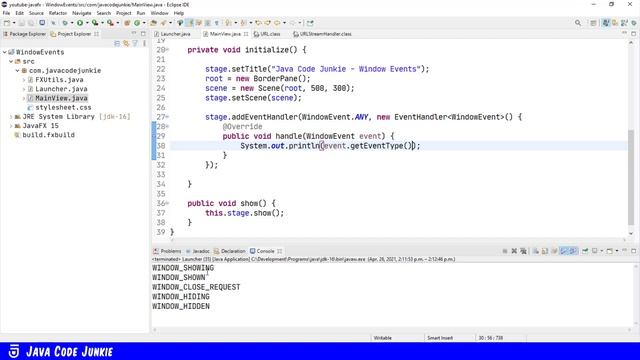The height and width of the screenshot is (360, 640).
Task: Open the Problems tab
Action: click(167, 251)
